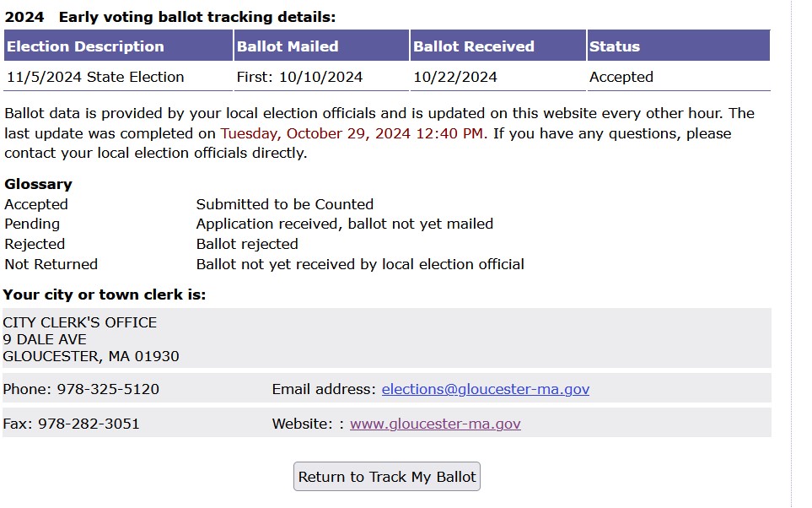Click the Early voting ballot tracking details heading
The height and width of the screenshot is (508, 812).
tap(196, 16)
